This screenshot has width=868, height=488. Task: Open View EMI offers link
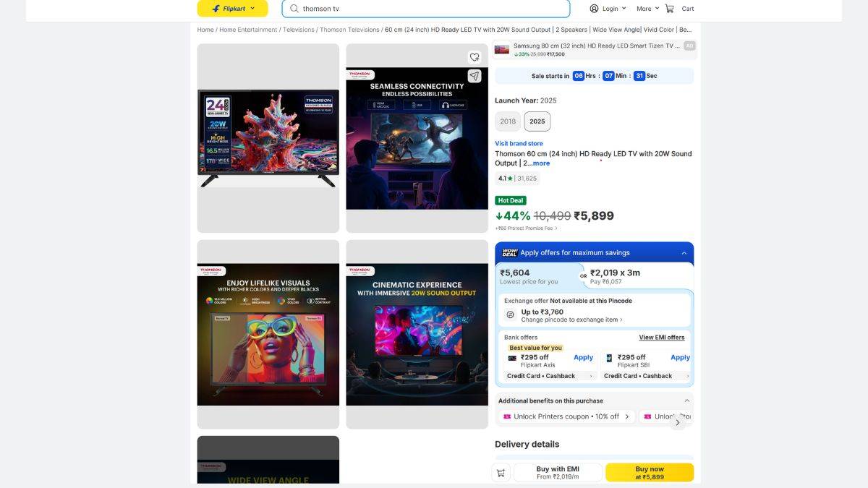point(662,338)
